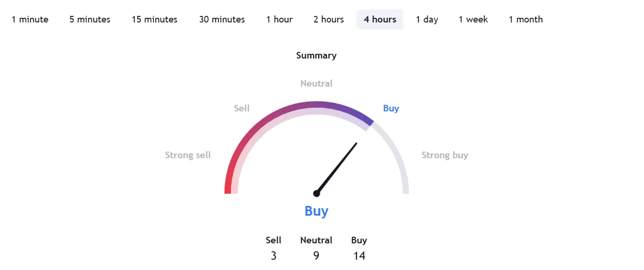Click the Strong sell gauge label

tap(188, 155)
